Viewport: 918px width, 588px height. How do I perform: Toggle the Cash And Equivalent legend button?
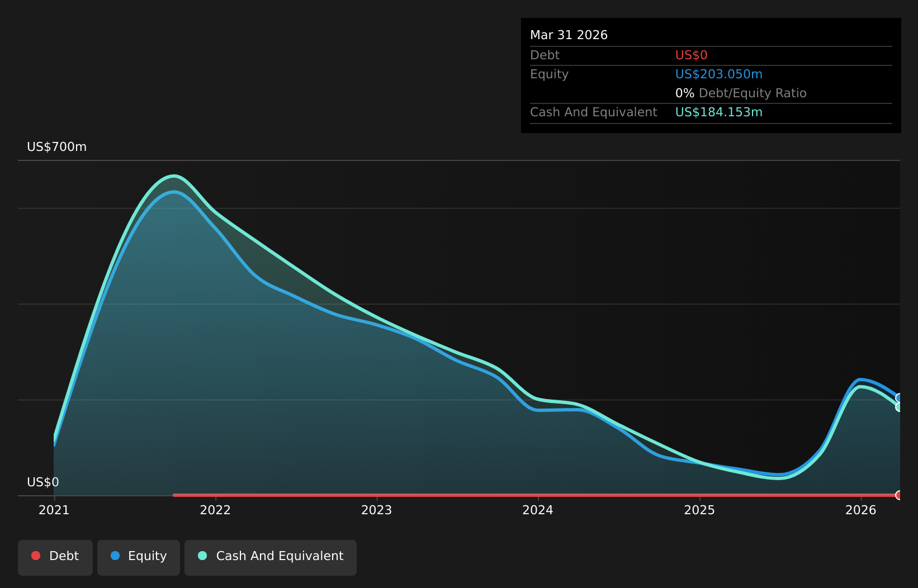pyautogui.click(x=271, y=557)
